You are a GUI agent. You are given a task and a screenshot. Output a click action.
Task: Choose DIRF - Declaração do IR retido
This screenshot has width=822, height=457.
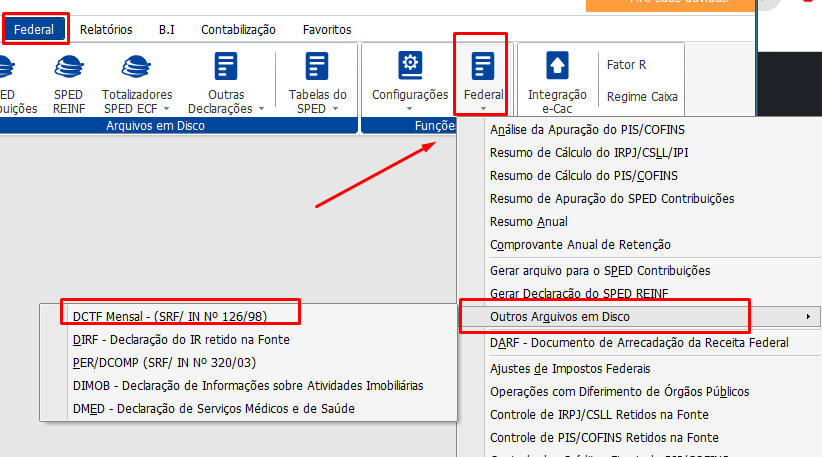coord(181,339)
